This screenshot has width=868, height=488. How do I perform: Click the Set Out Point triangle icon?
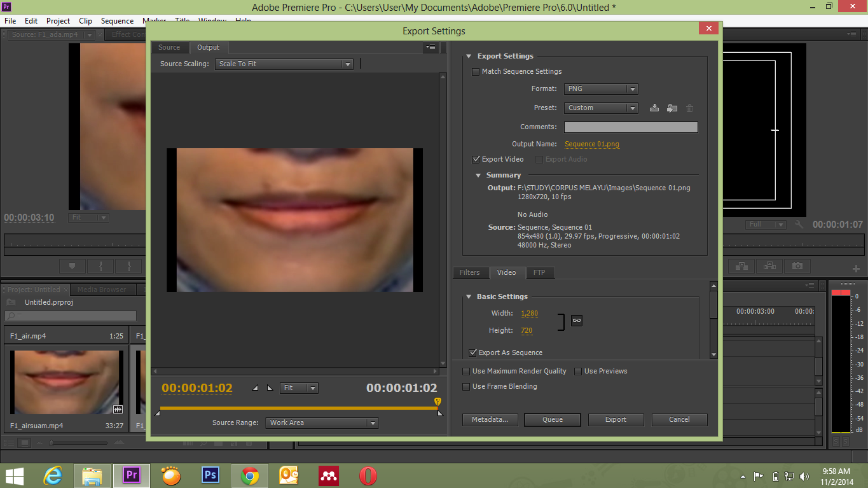click(x=269, y=387)
